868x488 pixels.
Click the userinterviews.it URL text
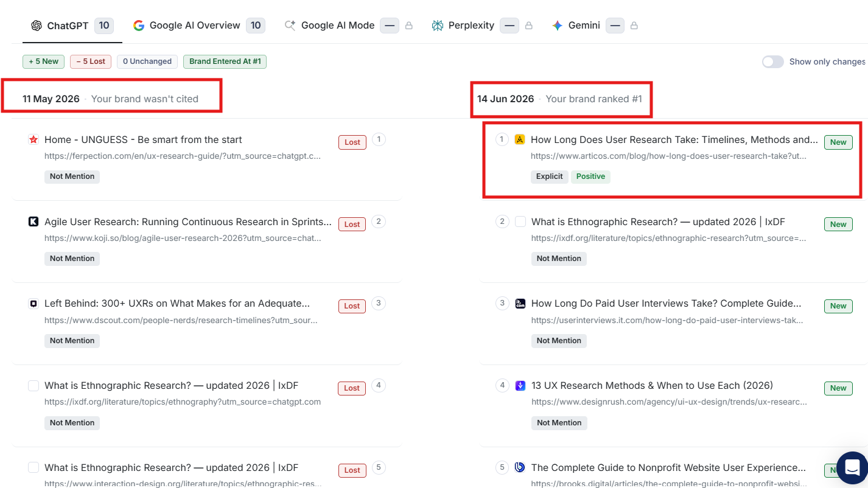click(x=667, y=321)
